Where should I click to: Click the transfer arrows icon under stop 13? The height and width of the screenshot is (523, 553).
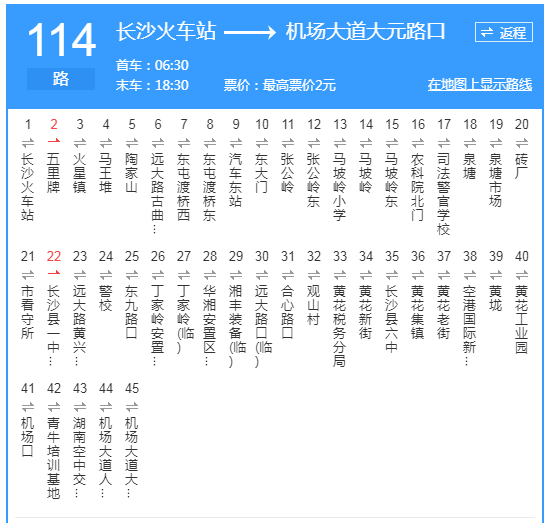(340, 143)
